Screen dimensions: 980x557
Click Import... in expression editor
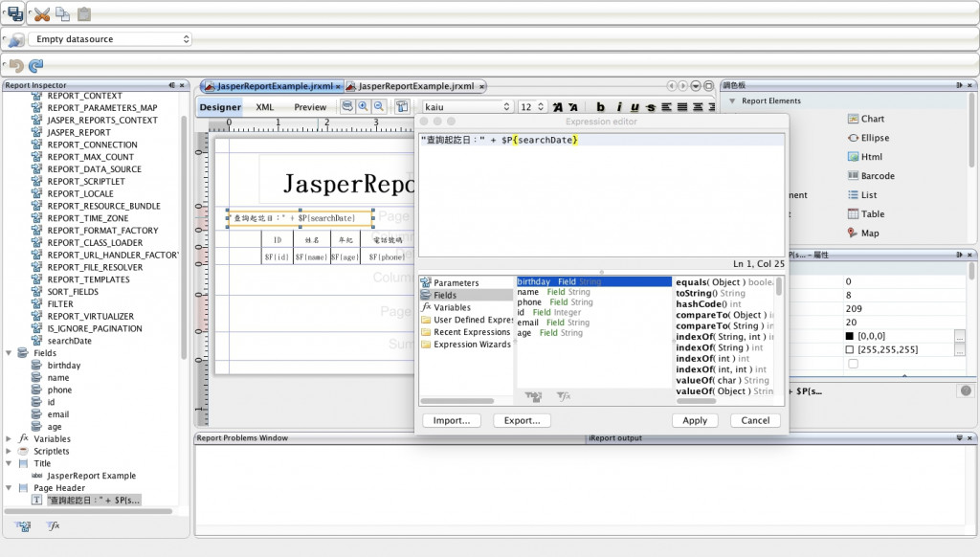pos(452,421)
